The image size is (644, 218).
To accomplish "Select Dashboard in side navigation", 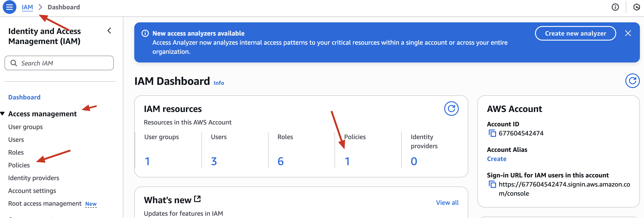I will (24, 97).
